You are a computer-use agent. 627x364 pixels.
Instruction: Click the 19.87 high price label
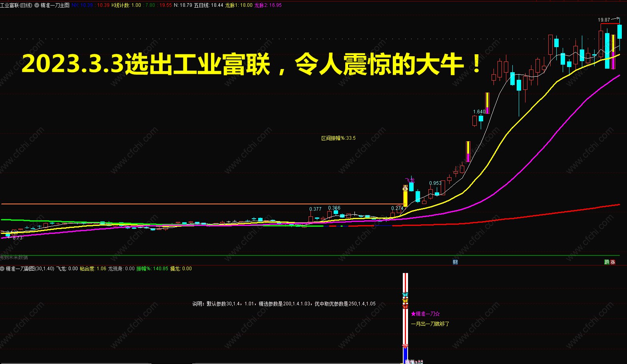tap(604, 20)
